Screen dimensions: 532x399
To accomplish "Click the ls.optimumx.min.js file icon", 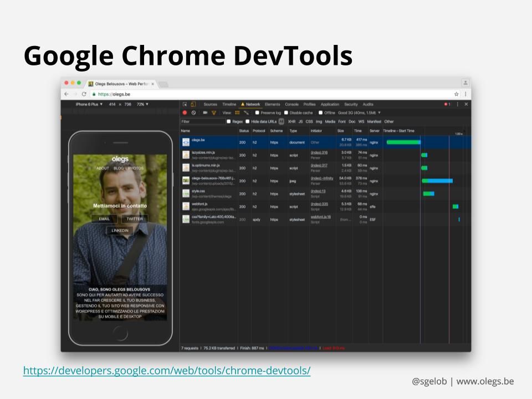I will [186, 168].
